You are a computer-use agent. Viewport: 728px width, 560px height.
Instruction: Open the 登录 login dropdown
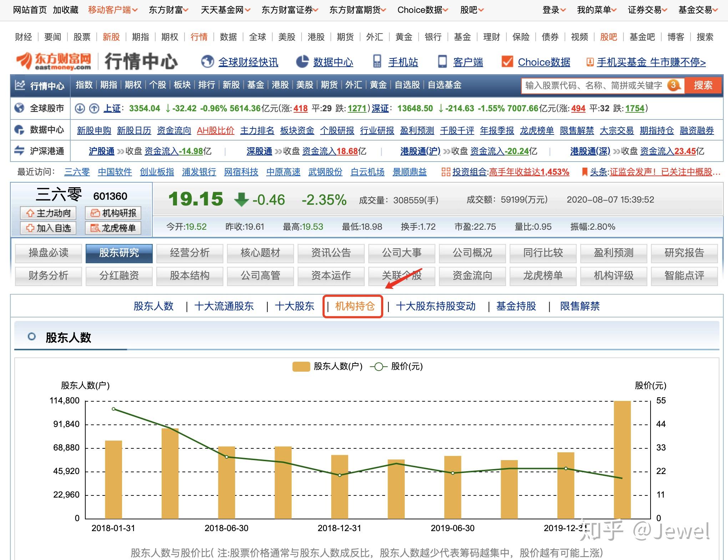point(554,10)
